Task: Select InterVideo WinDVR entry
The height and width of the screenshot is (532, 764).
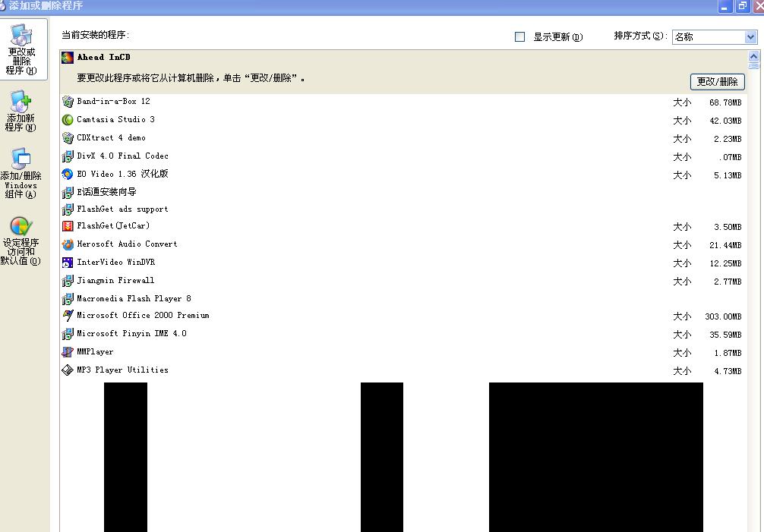Action: (403, 263)
